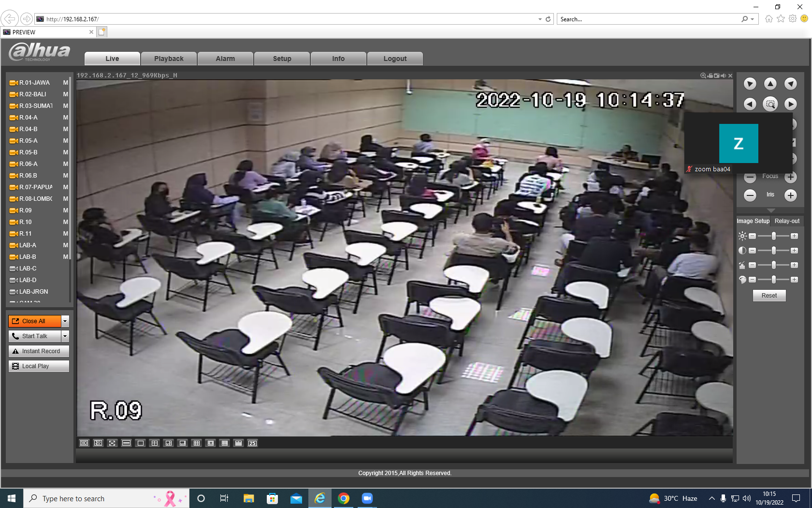Increase Iris with the plus button
812x508 pixels.
tap(790, 195)
